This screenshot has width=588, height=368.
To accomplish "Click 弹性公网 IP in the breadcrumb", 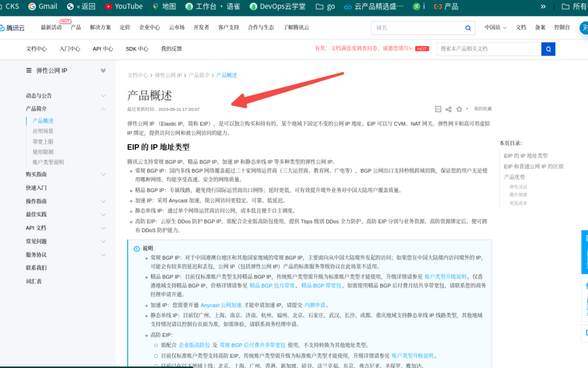I will [x=168, y=75].
